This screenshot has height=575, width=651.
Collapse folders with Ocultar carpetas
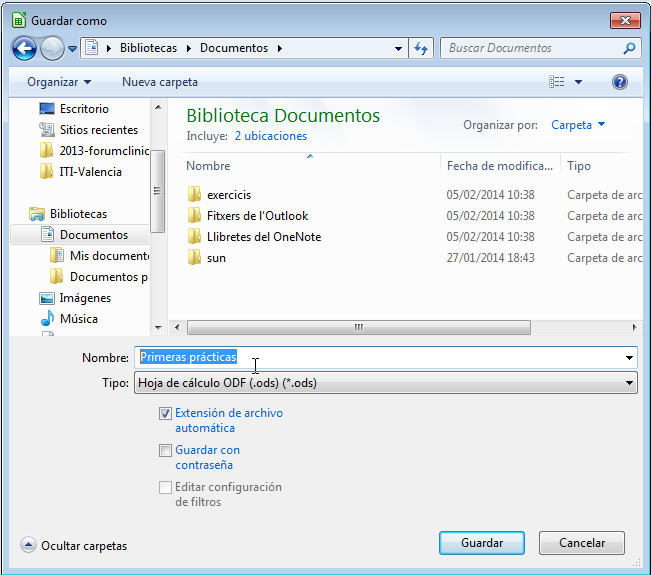(x=74, y=546)
